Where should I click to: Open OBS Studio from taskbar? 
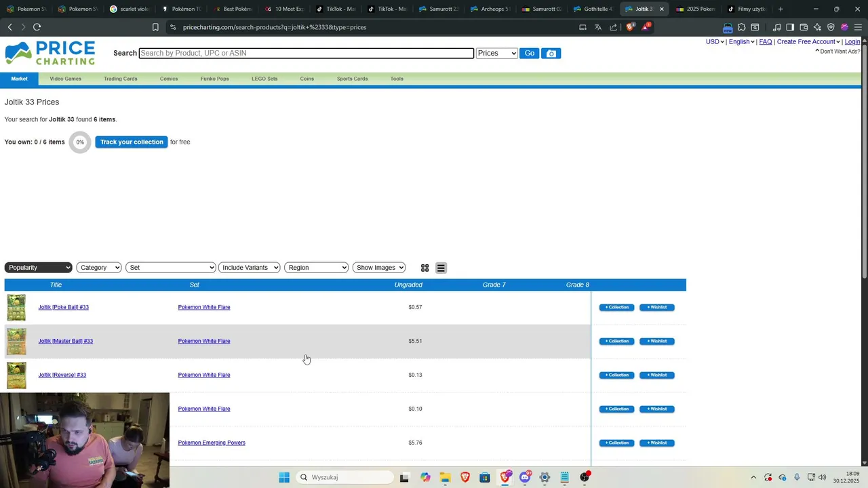coord(585,477)
